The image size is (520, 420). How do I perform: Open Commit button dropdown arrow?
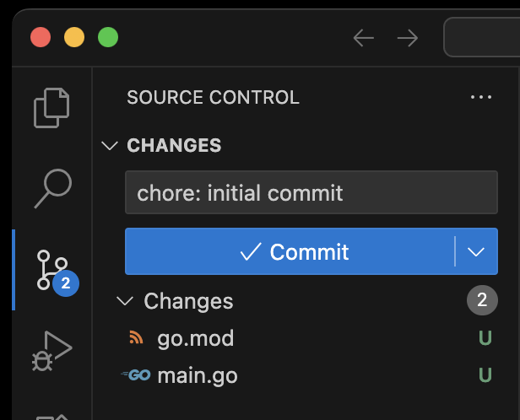coord(476,251)
